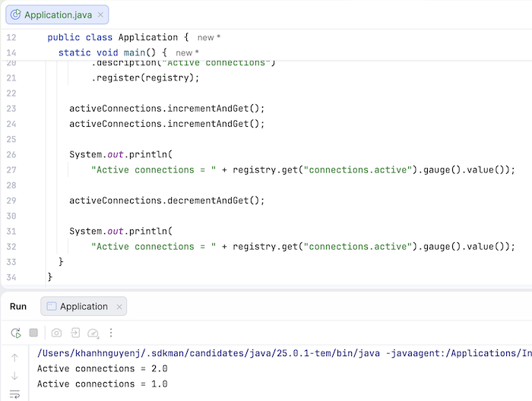The width and height of the screenshot is (532, 401).
Task: Place cursor on activeConnections.decrementAndGet() line
Action: click(x=166, y=200)
